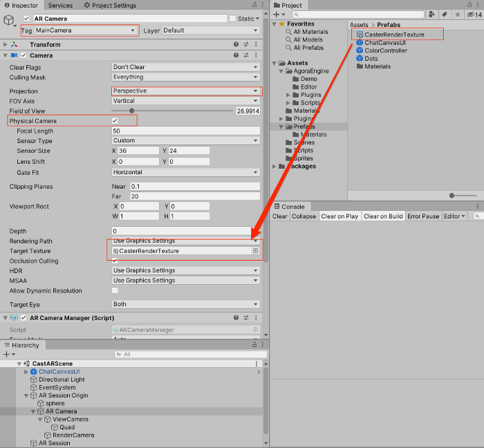Open the Layer dropdown showing Default
The height and width of the screenshot is (448, 484).
click(210, 30)
